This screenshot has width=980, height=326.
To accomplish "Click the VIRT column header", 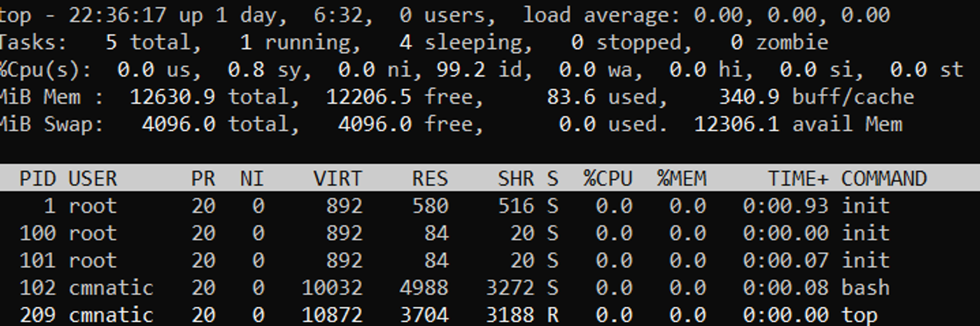I will pos(338,178).
